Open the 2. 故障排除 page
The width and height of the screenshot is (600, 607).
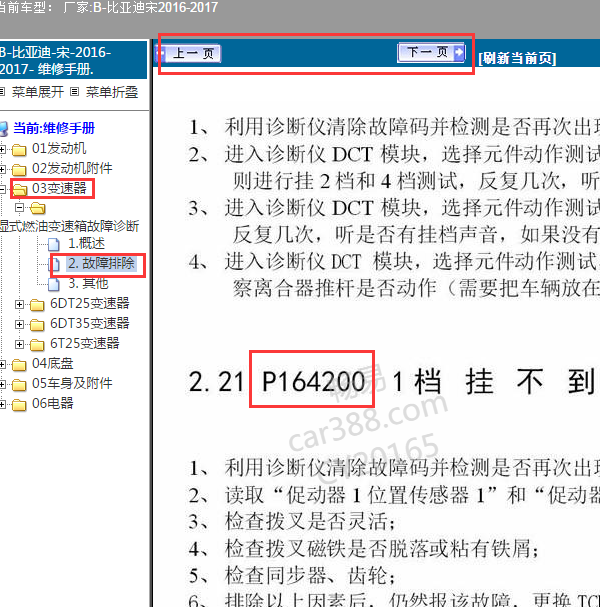(x=101, y=263)
